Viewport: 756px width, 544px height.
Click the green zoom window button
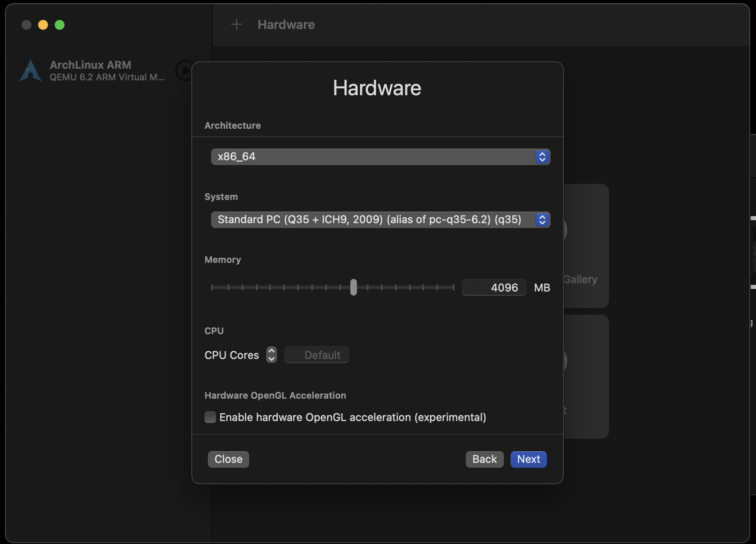pos(60,25)
